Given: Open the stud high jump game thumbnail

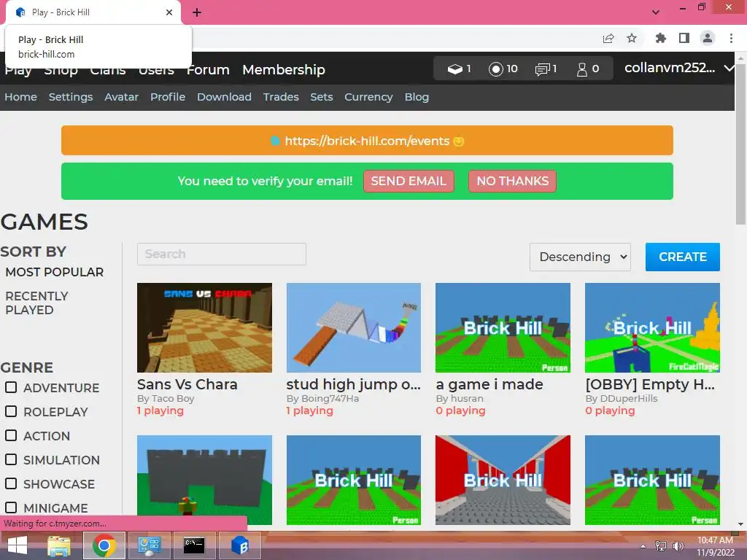Looking at the screenshot, I should click(354, 327).
